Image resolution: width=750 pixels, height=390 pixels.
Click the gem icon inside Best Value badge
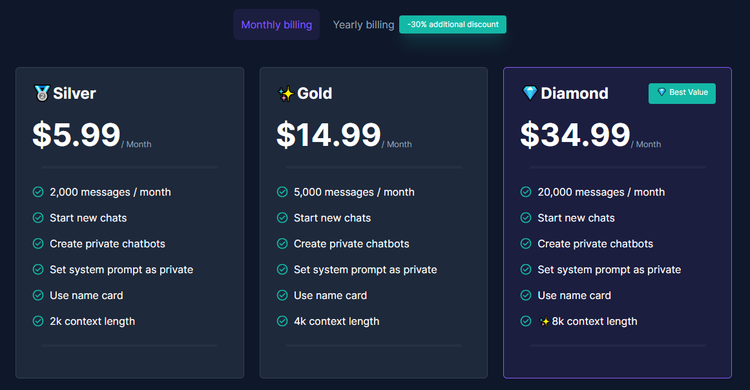click(662, 92)
